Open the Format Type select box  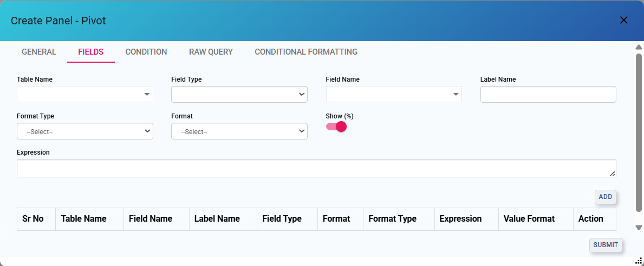click(x=85, y=131)
